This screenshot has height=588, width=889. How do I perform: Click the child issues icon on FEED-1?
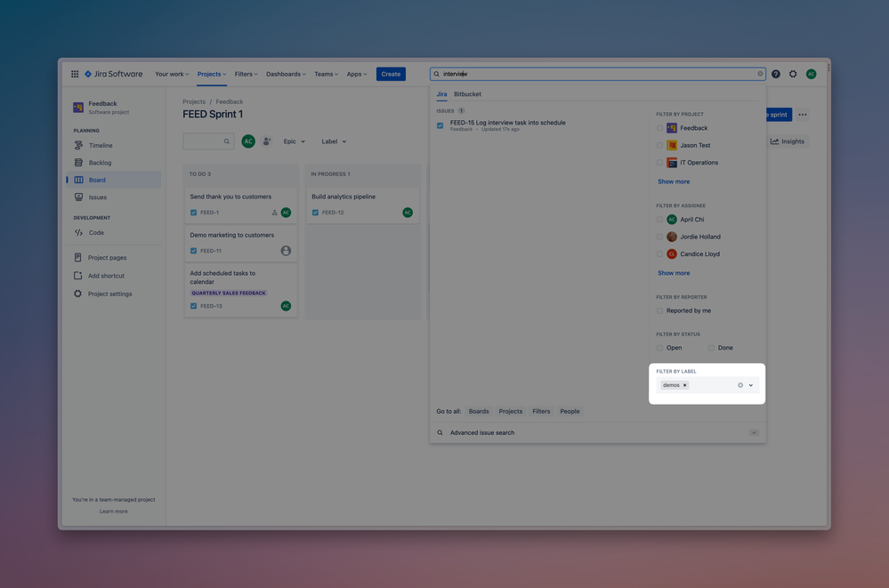click(x=274, y=213)
